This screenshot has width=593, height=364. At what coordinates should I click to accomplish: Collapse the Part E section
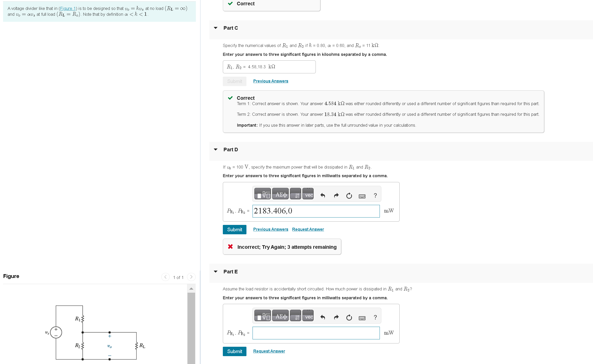(x=216, y=272)
